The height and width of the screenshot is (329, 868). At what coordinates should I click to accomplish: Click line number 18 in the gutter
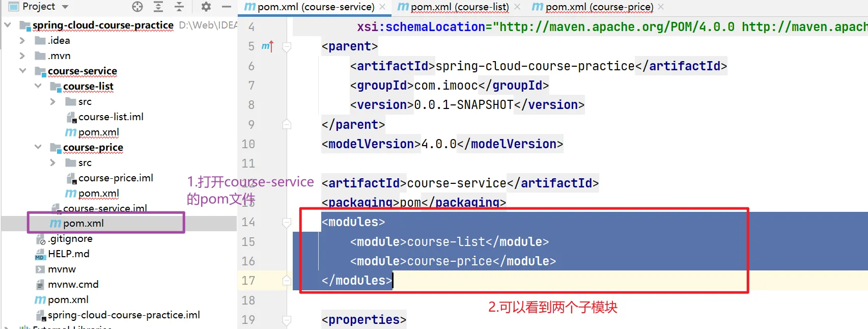(x=248, y=300)
